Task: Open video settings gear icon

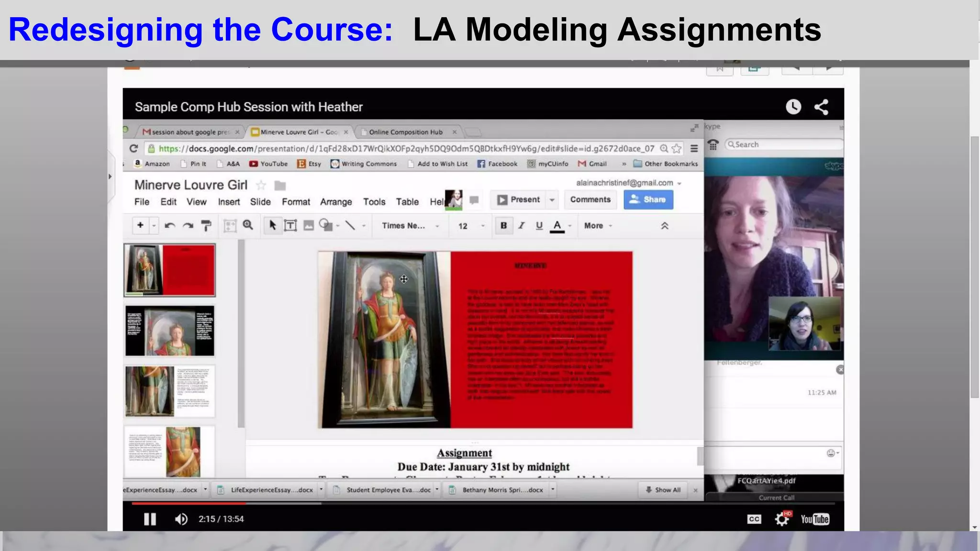Action: coord(782,519)
